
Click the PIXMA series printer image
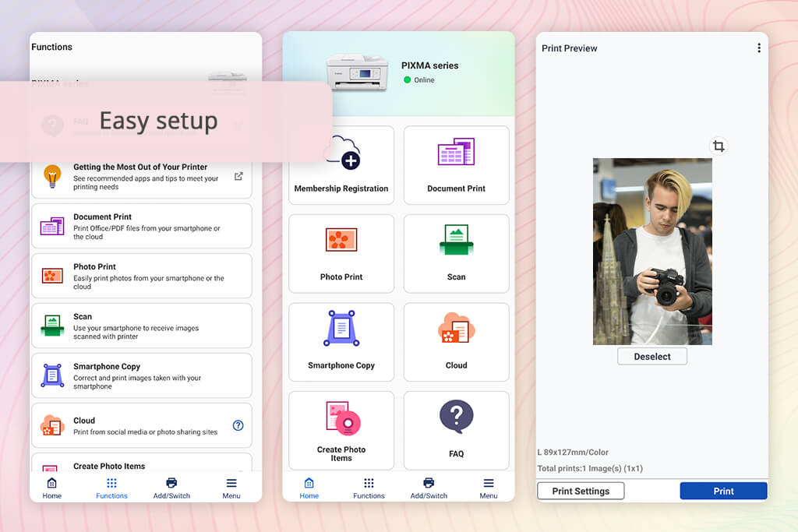coord(357,72)
